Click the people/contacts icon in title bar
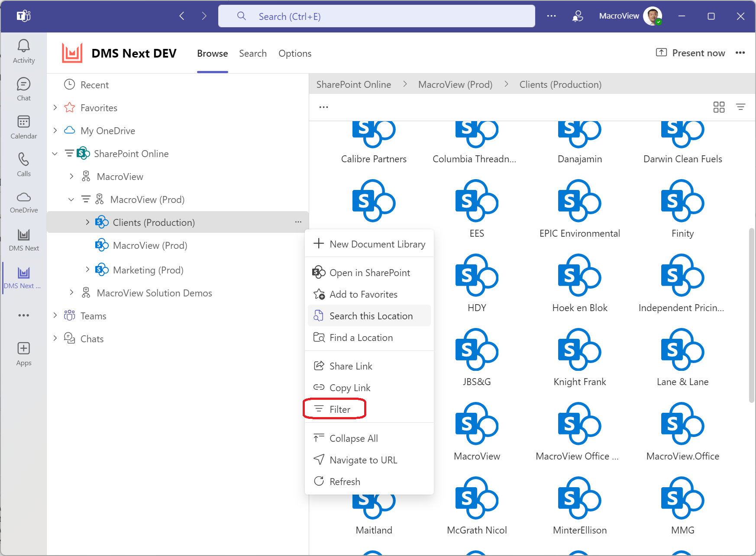This screenshot has height=556, width=756. click(577, 16)
